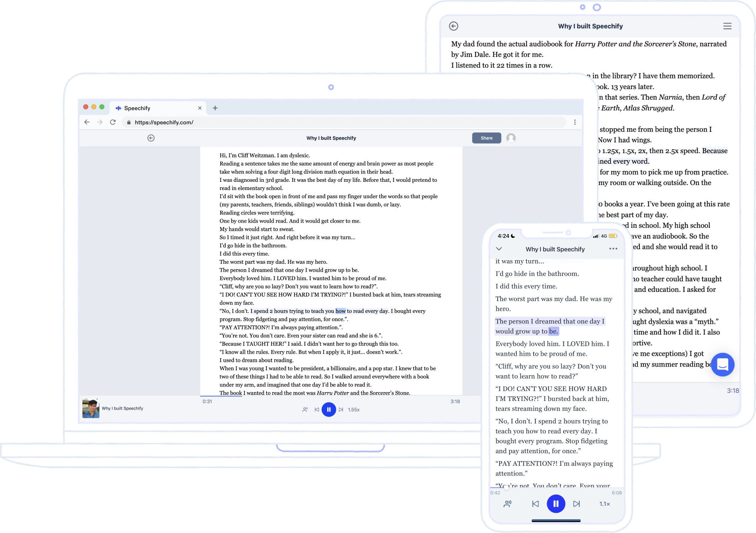Tap "I did this every time." on phone
The height and width of the screenshot is (533, 756).
click(526, 286)
